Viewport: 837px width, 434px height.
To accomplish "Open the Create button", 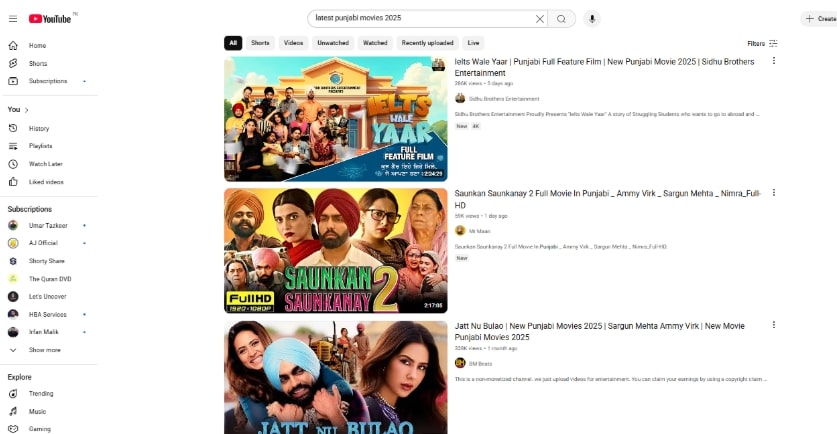I will click(x=821, y=19).
